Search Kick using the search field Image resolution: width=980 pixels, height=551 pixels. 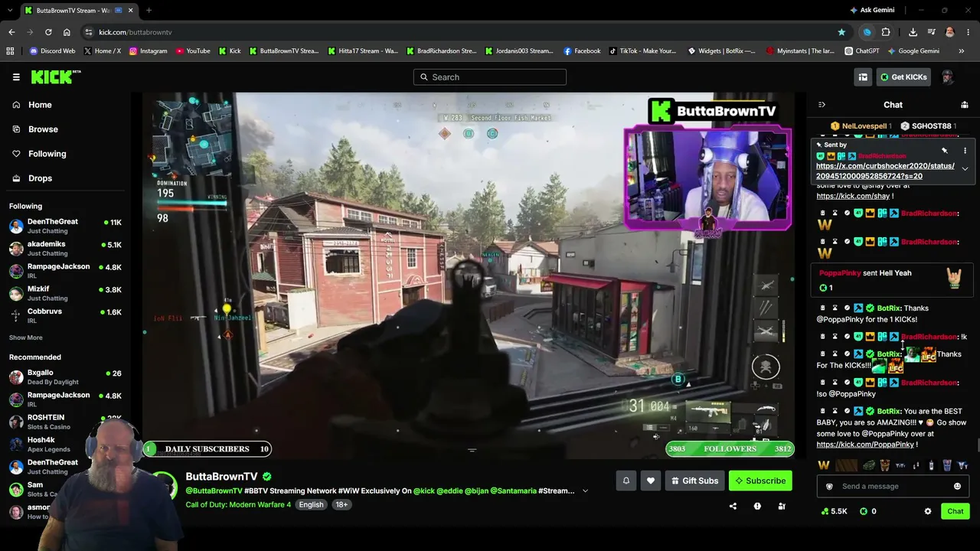tap(490, 77)
